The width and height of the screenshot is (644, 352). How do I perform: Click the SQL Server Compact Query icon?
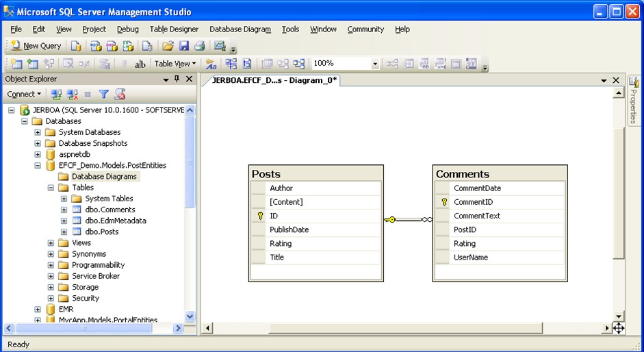point(147,46)
